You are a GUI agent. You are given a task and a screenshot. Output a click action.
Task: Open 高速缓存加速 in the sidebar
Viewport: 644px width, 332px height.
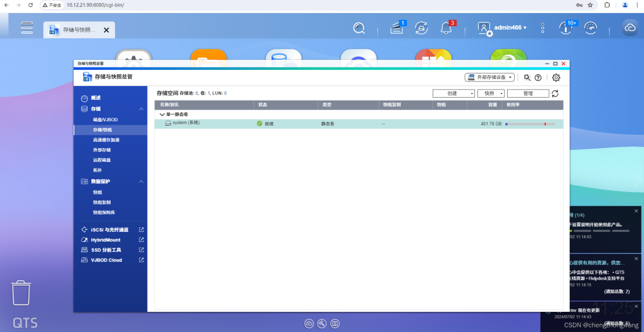106,140
